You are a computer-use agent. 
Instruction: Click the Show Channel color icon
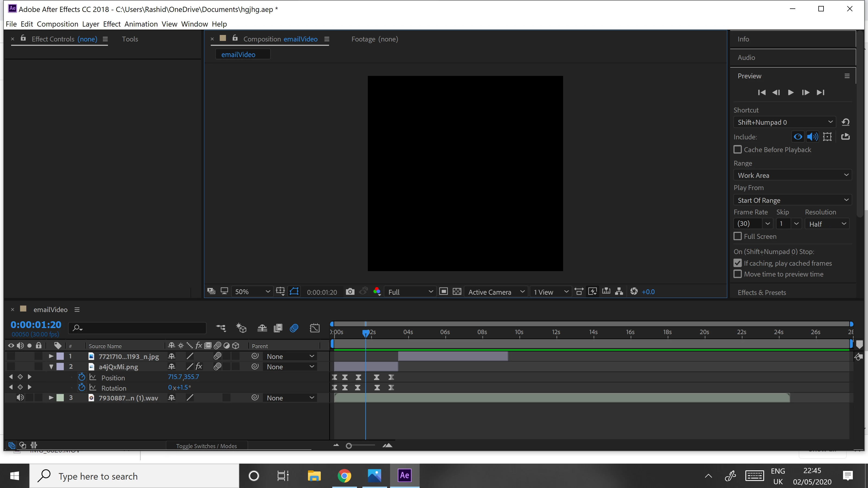coord(377,292)
